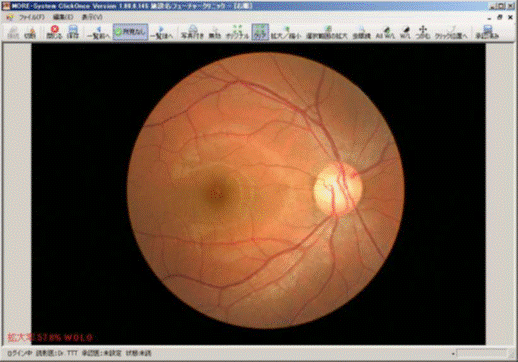Screen dimensions: 518x362
Task: Select the 拡大/縮小 zoom tool
Action: (286, 32)
